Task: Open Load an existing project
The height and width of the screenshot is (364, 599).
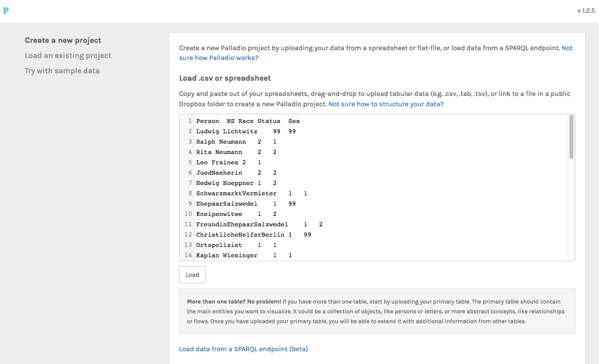Action: (68, 56)
